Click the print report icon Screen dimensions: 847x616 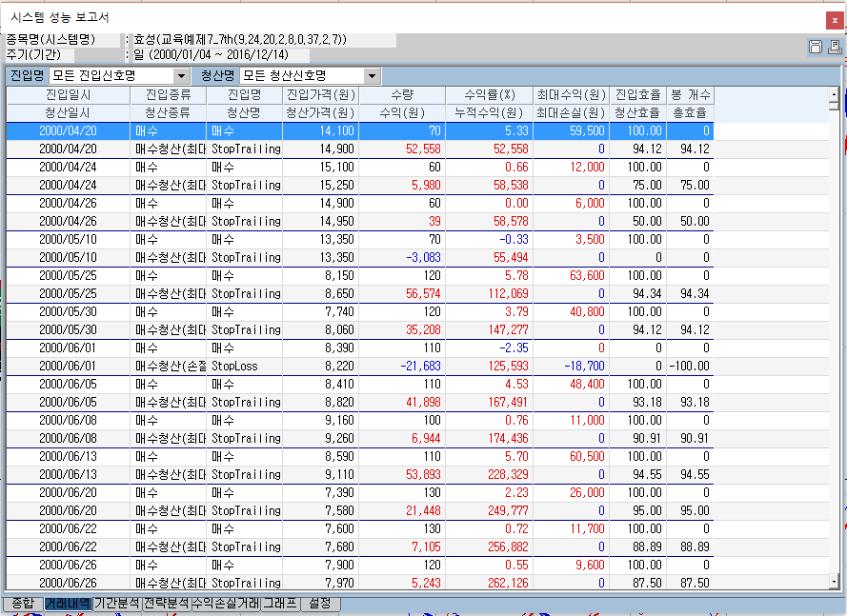click(834, 47)
